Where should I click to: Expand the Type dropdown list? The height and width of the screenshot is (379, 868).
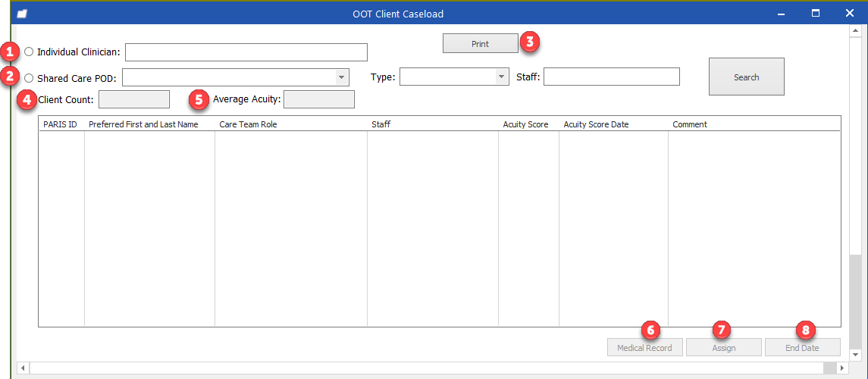(501, 77)
